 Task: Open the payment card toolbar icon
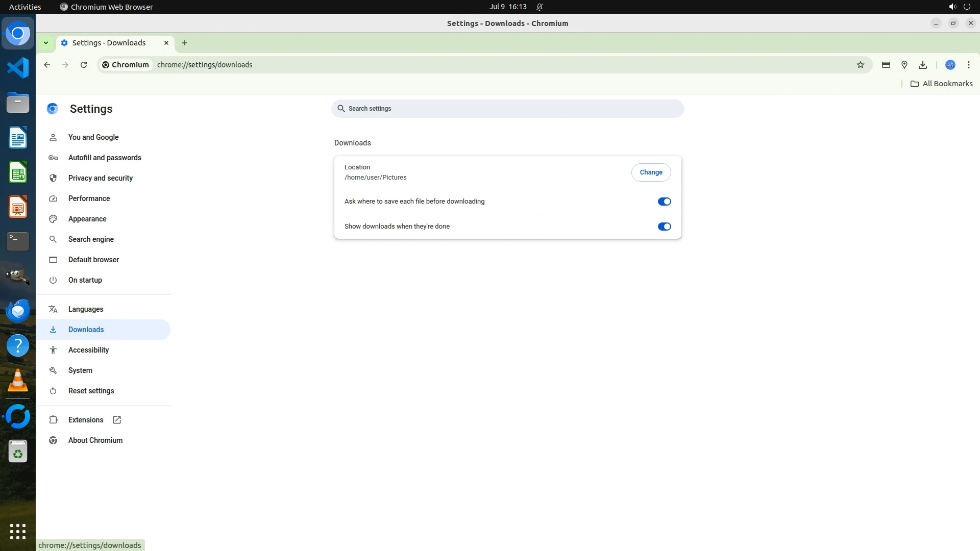886,65
